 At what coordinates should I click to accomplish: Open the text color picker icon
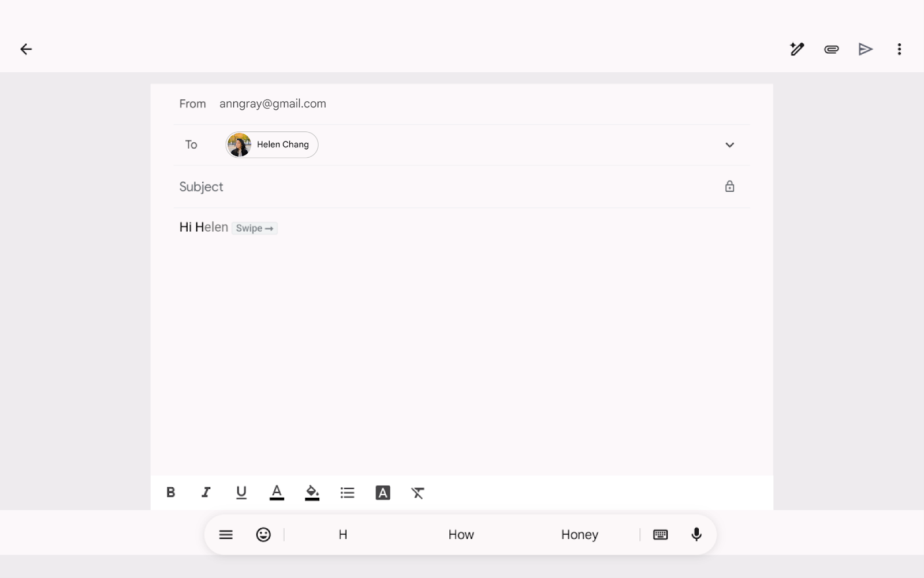click(277, 493)
